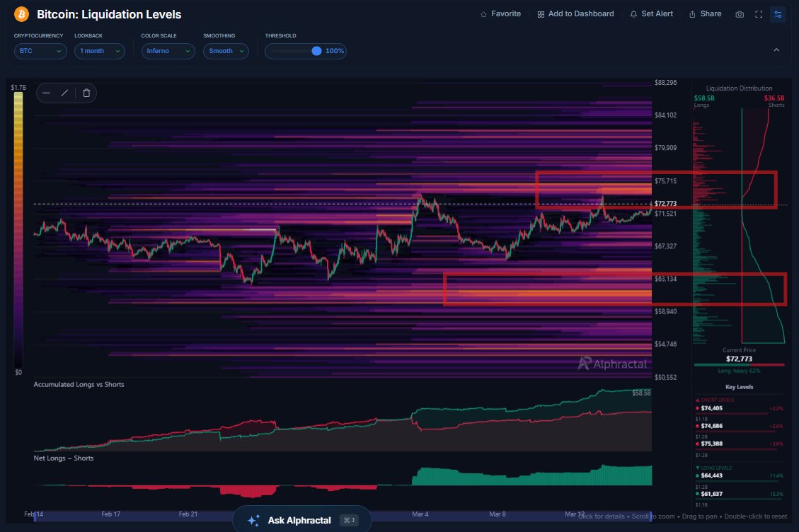Click the Net Longs – Shorts label
The height and width of the screenshot is (532, 799).
[64, 458]
